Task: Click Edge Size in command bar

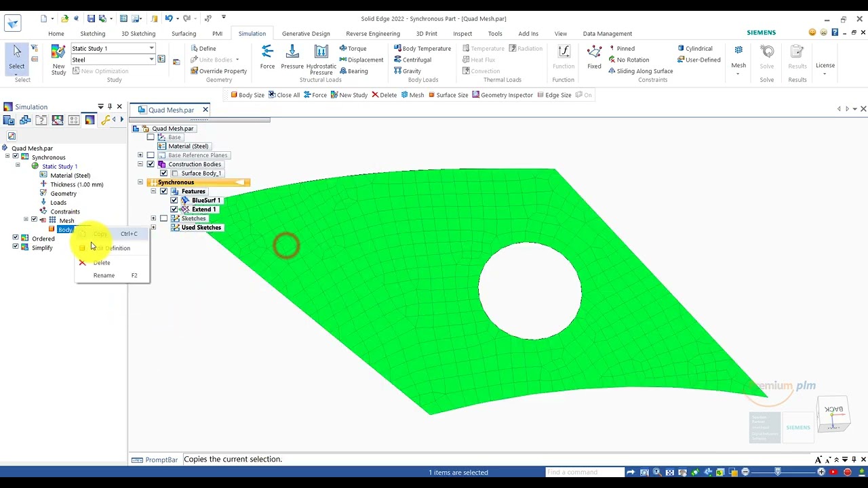Action: tap(553, 95)
